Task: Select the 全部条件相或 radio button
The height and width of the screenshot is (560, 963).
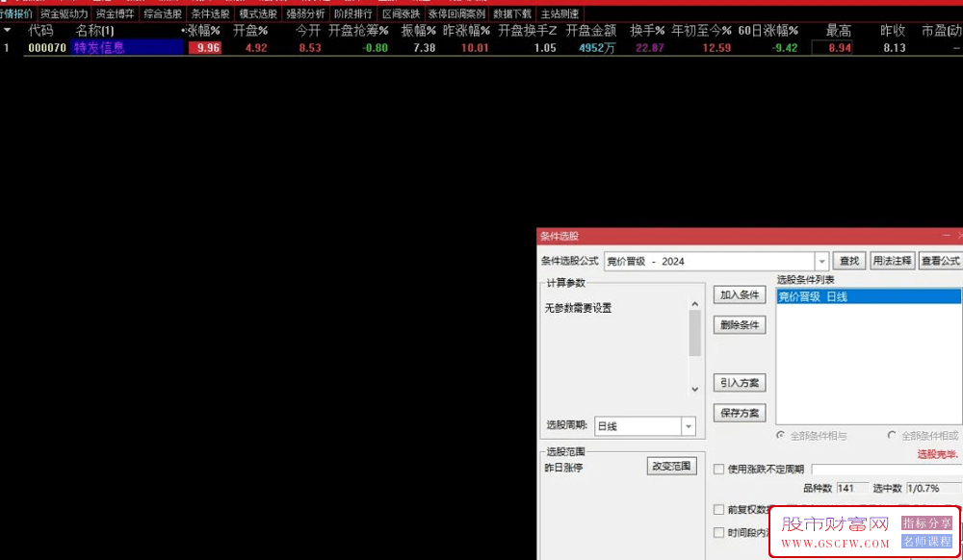Action: 891,435
